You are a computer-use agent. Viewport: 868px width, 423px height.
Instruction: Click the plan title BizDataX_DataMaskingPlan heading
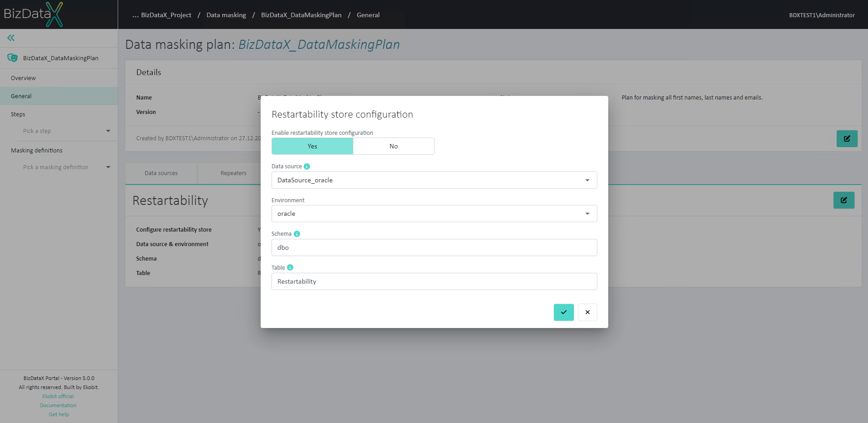(x=319, y=44)
